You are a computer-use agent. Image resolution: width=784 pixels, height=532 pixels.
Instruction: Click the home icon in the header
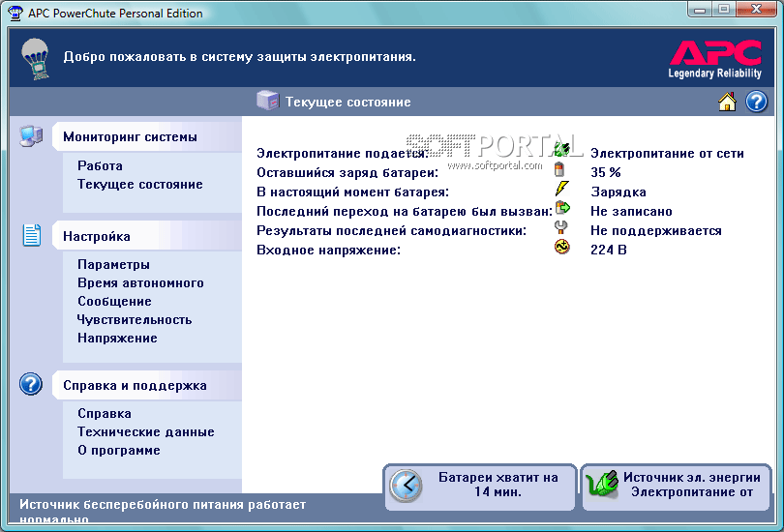[x=727, y=102]
